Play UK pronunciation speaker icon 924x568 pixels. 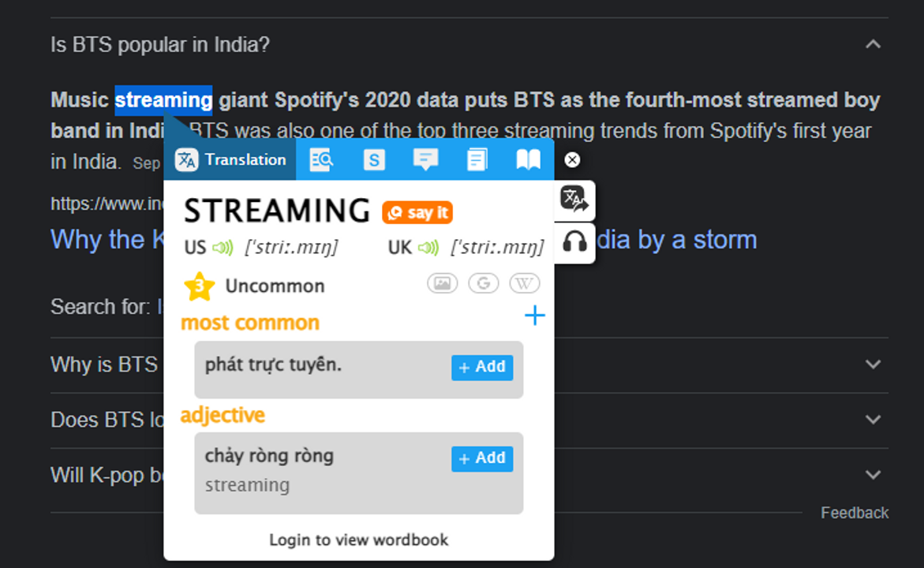(x=428, y=248)
